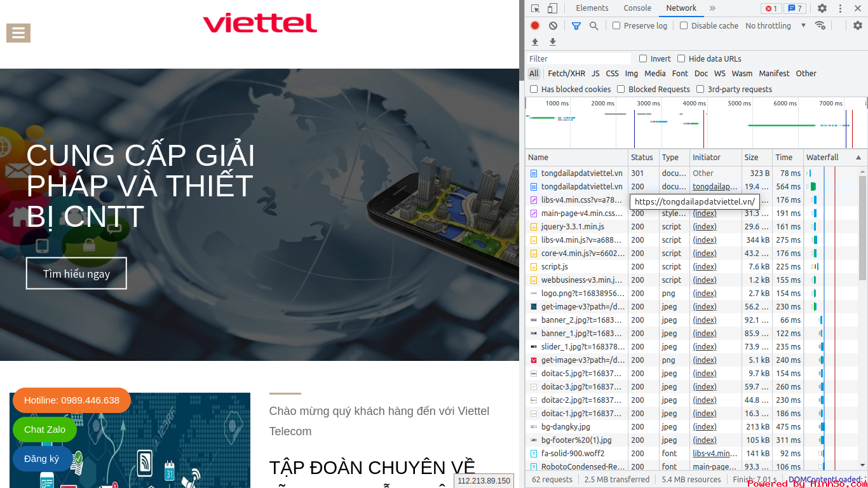Open the error count badge showing 1

click(x=771, y=8)
